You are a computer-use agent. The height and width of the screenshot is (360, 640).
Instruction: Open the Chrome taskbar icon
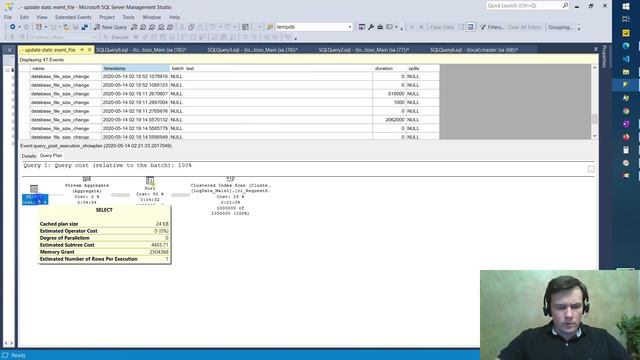tap(626, 111)
